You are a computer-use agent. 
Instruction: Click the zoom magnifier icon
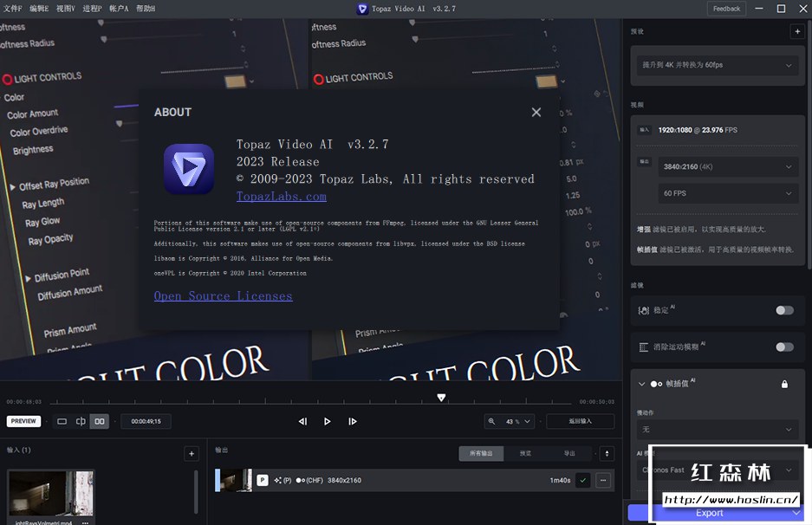[x=491, y=421]
